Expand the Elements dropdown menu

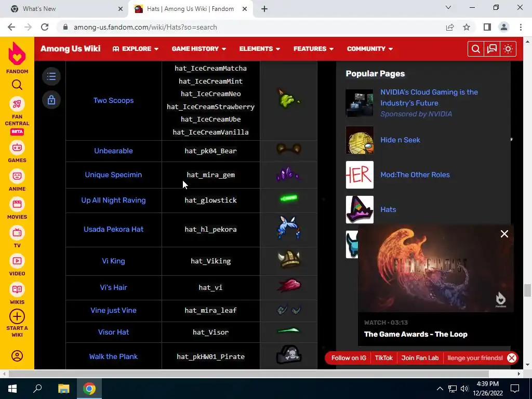point(260,49)
